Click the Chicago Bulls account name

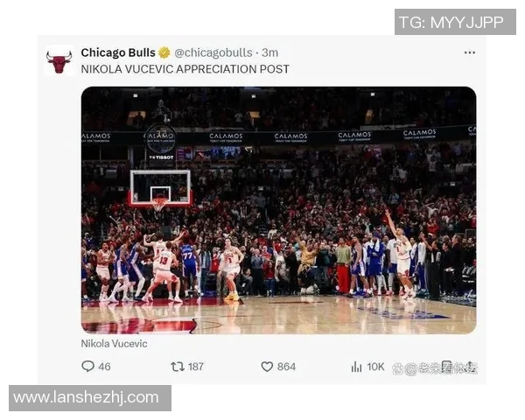coord(118,52)
